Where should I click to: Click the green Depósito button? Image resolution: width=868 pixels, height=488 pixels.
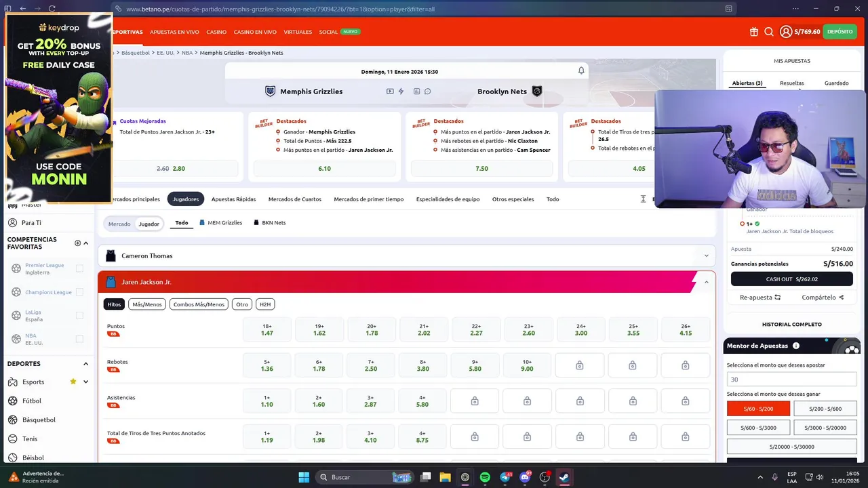[x=840, y=32]
